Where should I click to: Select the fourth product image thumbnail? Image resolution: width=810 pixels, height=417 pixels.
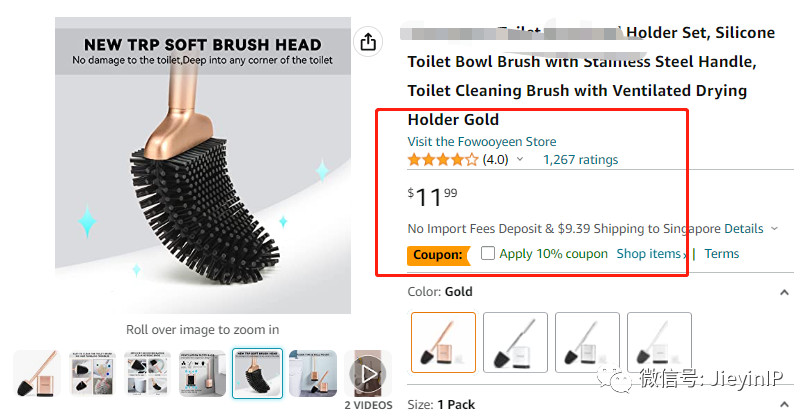point(202,374)
